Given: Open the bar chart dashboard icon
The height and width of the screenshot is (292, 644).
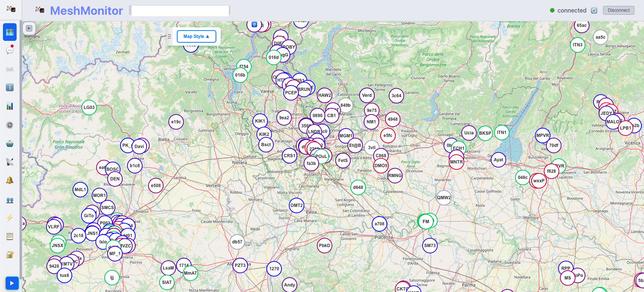Looking at the screenshot, I should (10, 106).
